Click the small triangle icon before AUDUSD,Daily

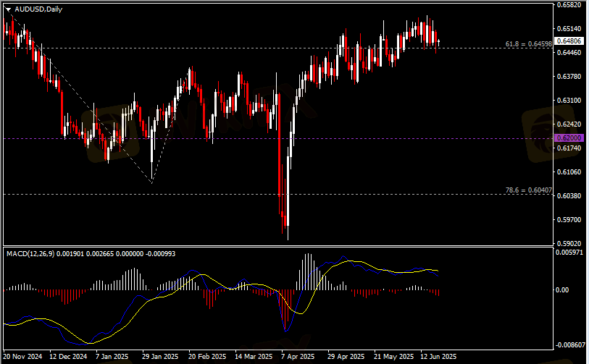[x=8, y=9]
